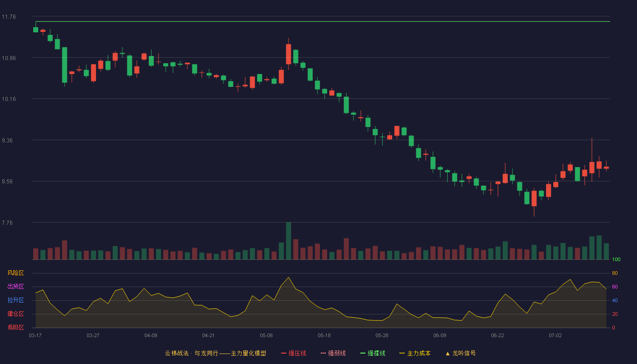Click the green 100 indicator scale label
This screenshot has width=637, height=364.
coord(616,260)
